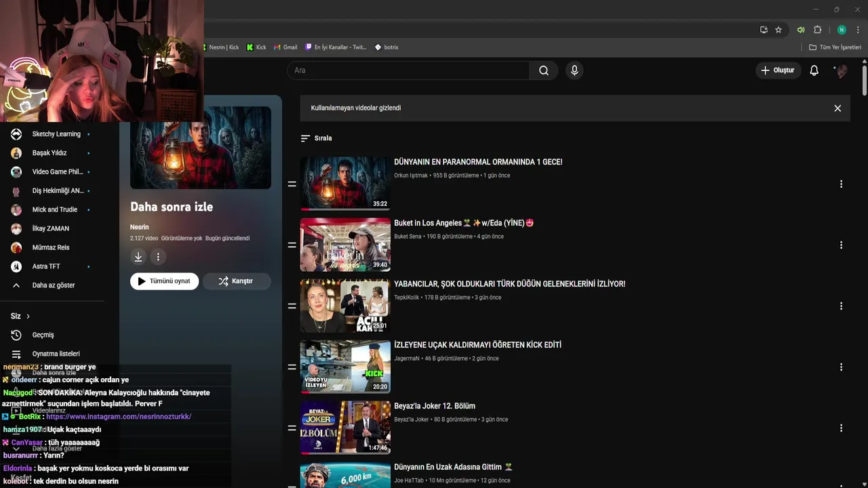
Task: Click the Karıştır shuffle button
Action: point(236,281)
